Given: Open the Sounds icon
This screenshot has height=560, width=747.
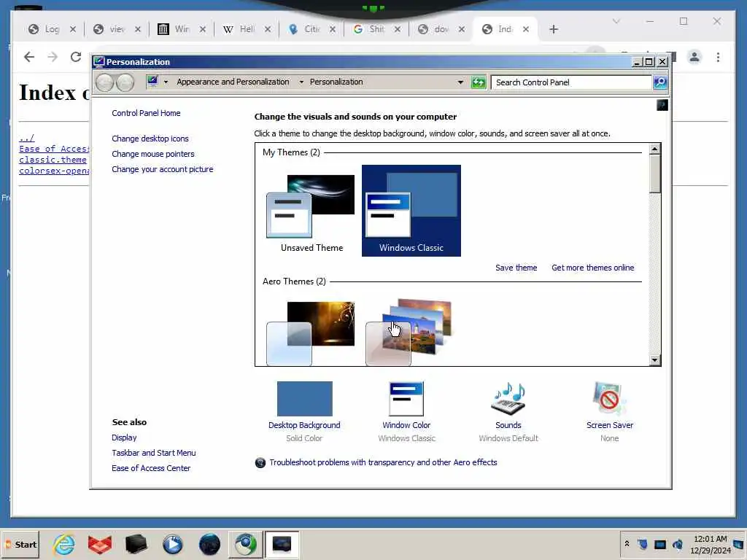Looking at the screenshot, I should click(x=508, y=399).
